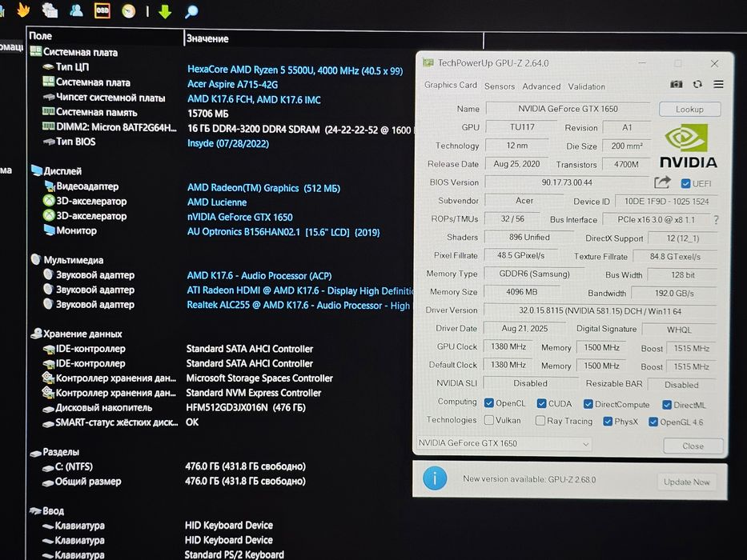
Task: Click the GPU-Z refresh icon
Action: (697, 84)
